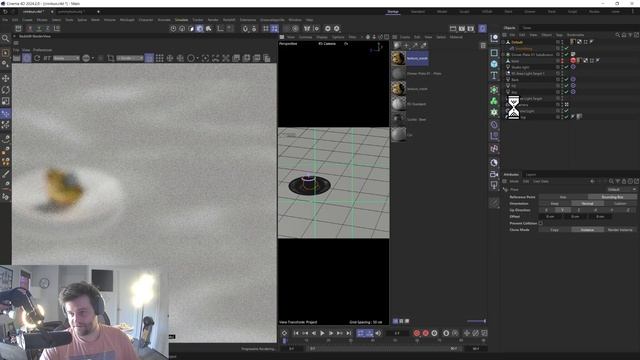
Task: Open the AOV sphere dropdown arrow in RenderView
Action: point(93,58)
